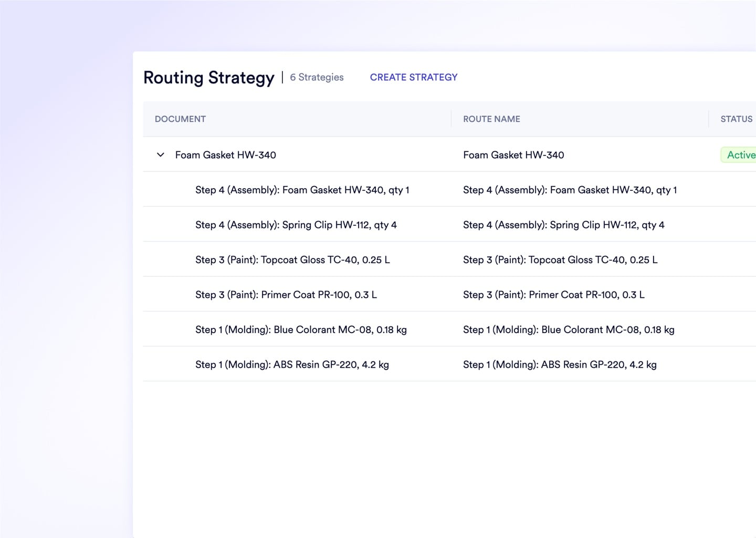Sort by the DOCUMENT column header
Viewport: 756px width, 538px height.
tap(180, 119)
